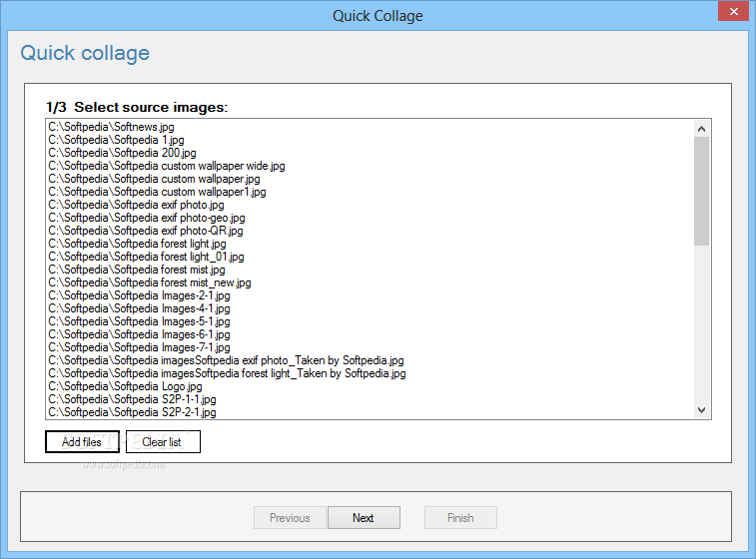Click the disabled Finish button

(460, 517)
